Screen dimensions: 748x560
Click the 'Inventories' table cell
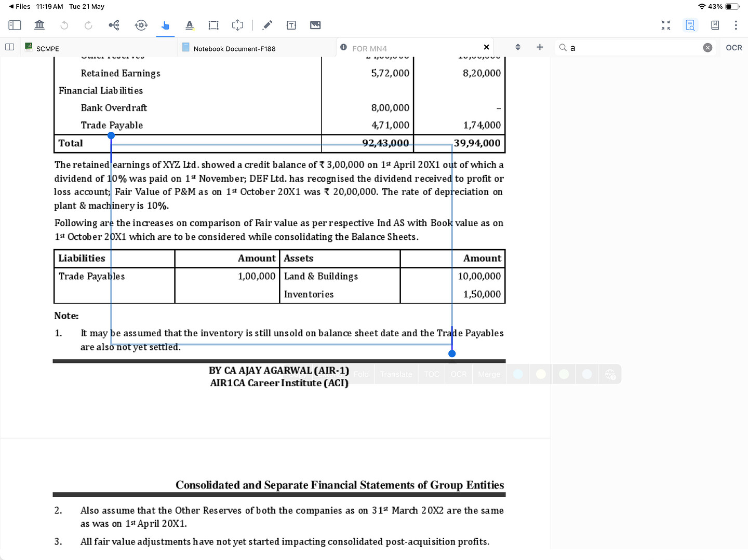[309, 294]
